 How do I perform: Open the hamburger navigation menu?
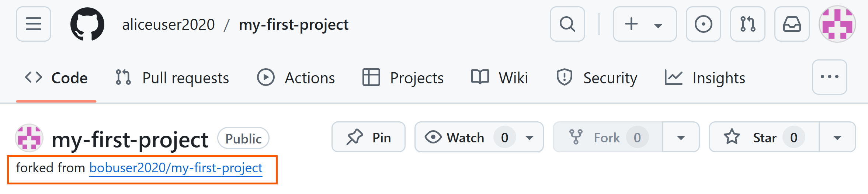pos(34,24)
